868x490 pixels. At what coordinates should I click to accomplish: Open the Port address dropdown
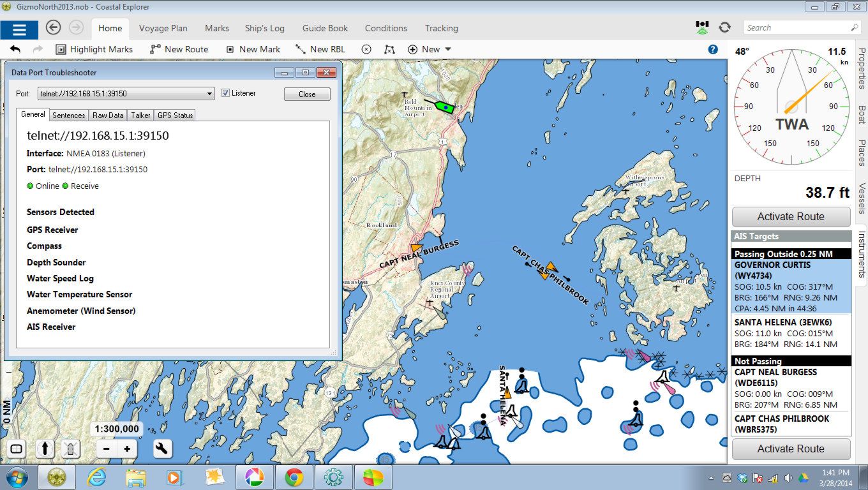126,94
